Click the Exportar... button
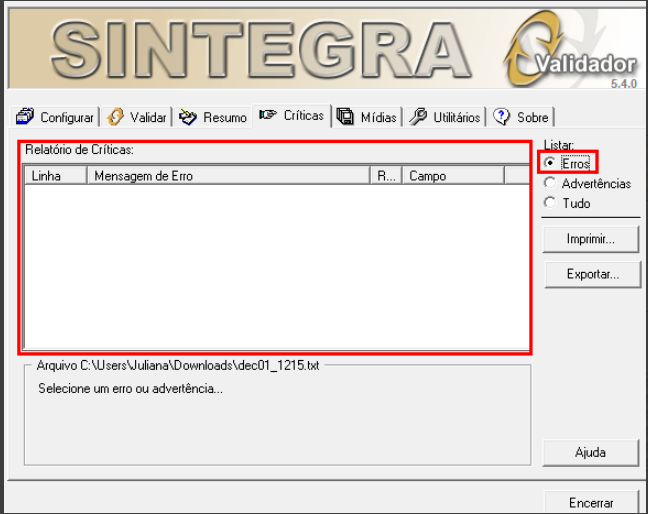 click(593, 274)
